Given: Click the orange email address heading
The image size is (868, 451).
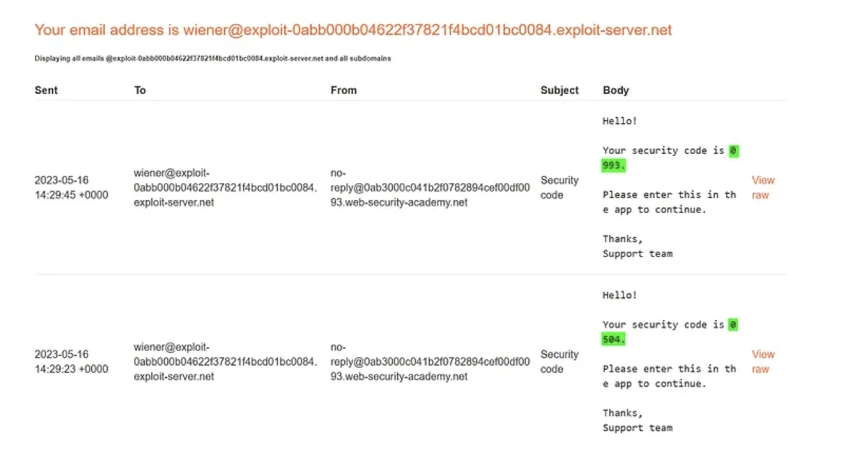Looking at the screenshot, I should pyautogui.click(x=353, y=30).
